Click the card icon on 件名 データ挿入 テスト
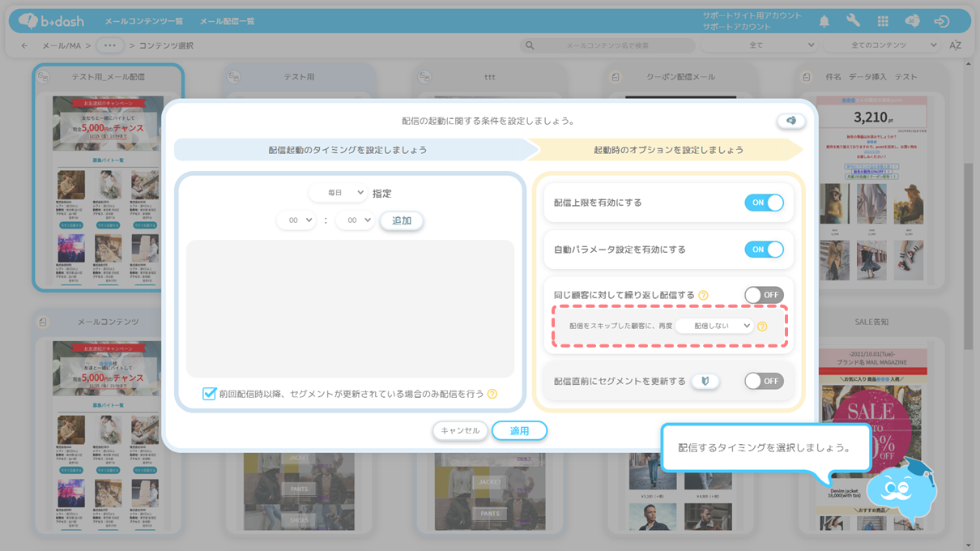The image size is (980, 551). (806, 77)
